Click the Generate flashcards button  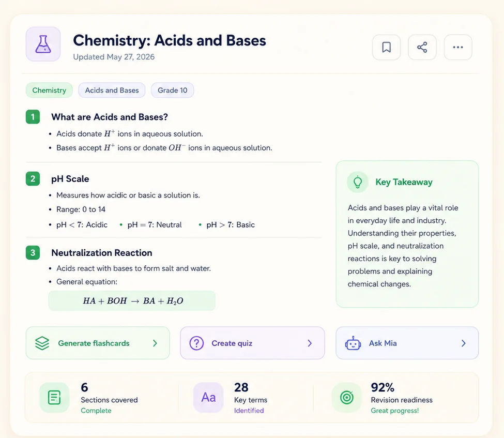(x=98, y=343)
